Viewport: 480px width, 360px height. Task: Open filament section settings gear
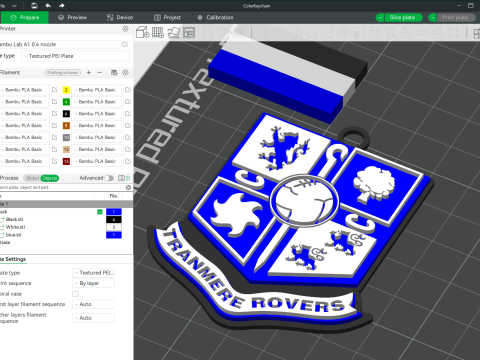click(125, 72)
